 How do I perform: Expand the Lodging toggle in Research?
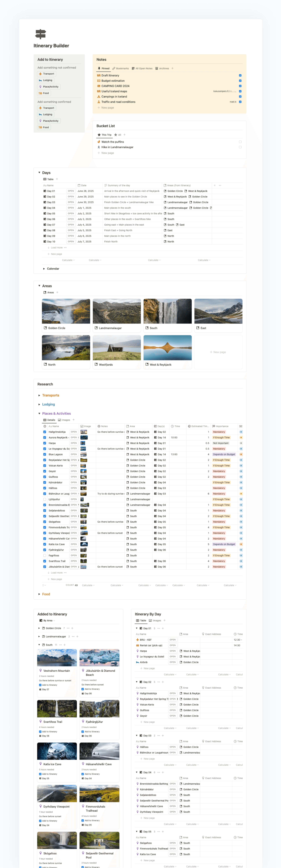tap(39, 404)
